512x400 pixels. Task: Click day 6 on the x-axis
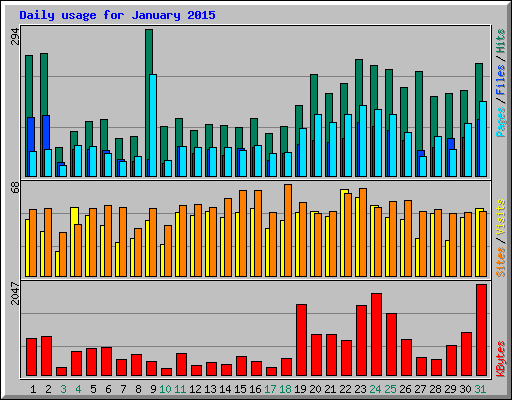coord(108,389)
